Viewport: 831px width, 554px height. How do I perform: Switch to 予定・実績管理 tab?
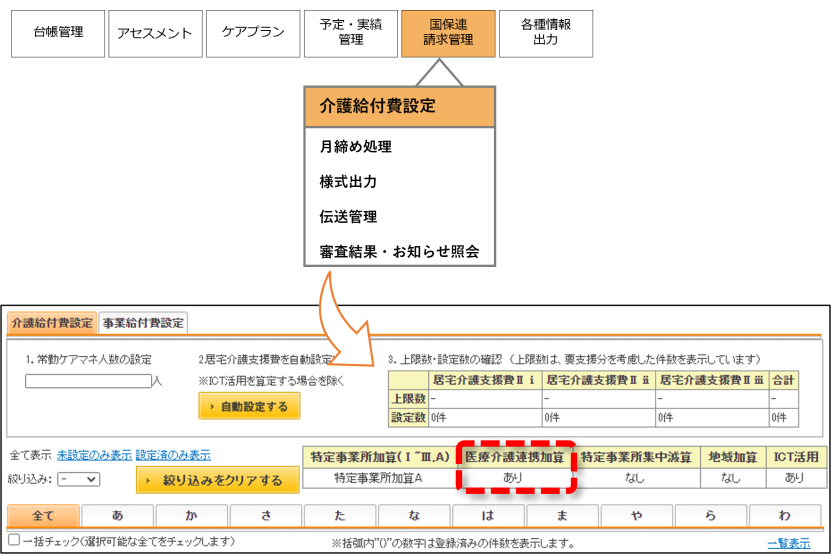click(350, 33)
